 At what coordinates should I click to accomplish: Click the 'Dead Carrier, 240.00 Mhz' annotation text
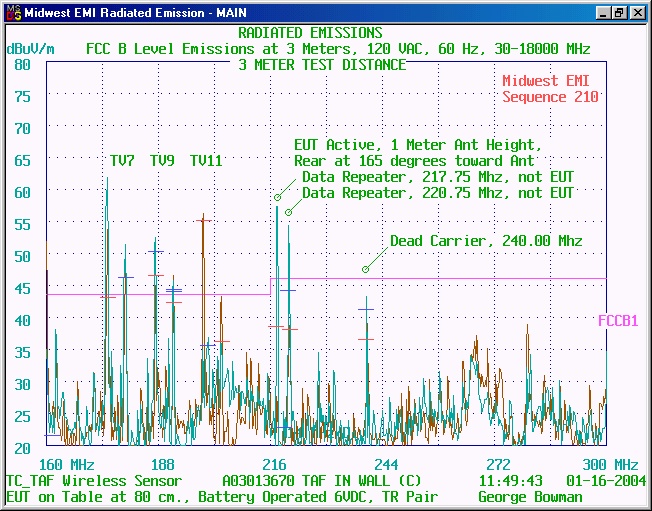pyautogui.click(x=486, y=241)
